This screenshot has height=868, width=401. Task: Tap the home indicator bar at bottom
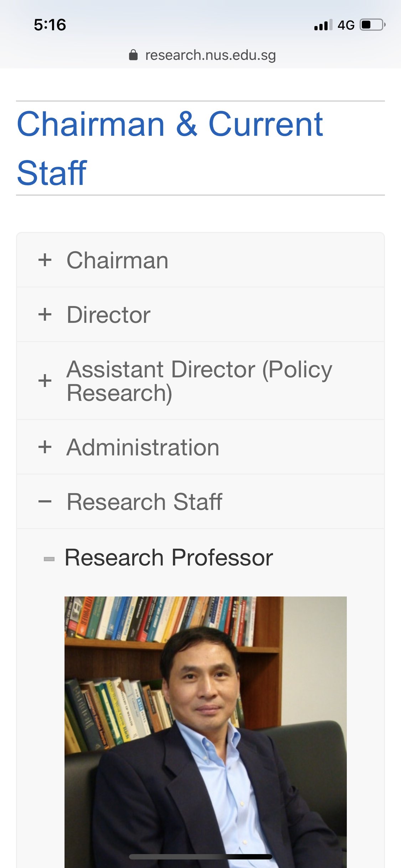click(x=200, y=857)
